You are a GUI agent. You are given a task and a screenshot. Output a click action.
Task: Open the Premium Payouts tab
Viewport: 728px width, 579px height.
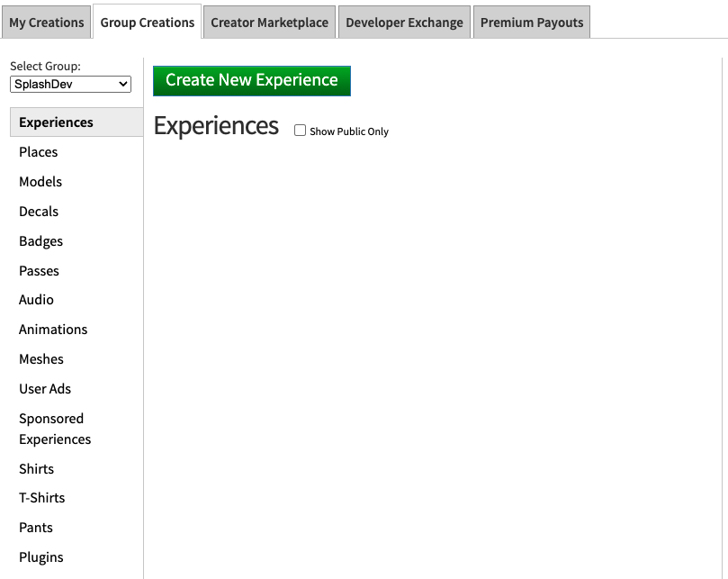532,23
